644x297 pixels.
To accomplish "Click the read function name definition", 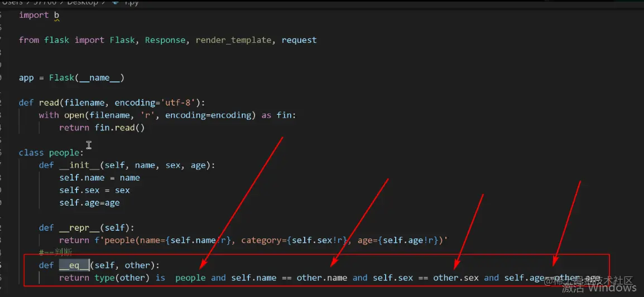I will click(49, 103).
